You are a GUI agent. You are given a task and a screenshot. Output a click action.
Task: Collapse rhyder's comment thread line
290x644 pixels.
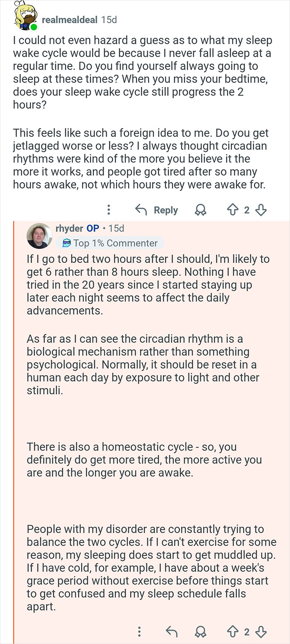point(15,415)
